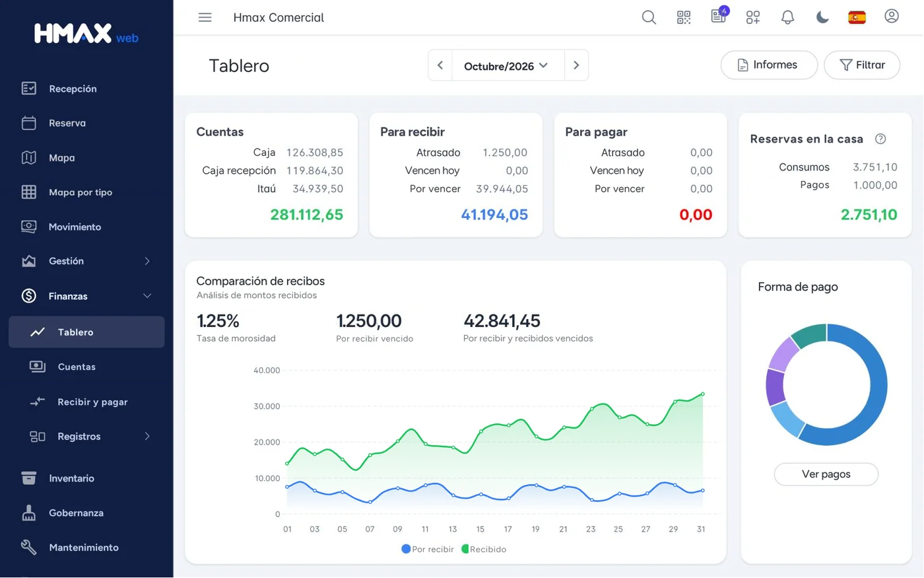Open Recepción in the sidebar

coord(86,89)
